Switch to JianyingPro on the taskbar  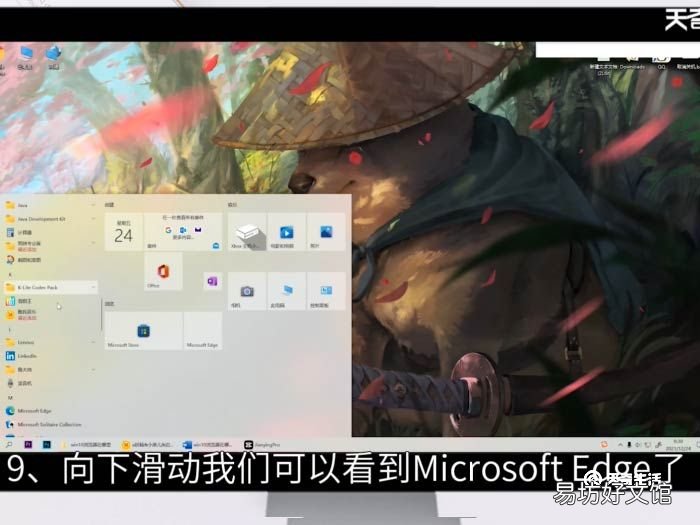pos(262,445)
